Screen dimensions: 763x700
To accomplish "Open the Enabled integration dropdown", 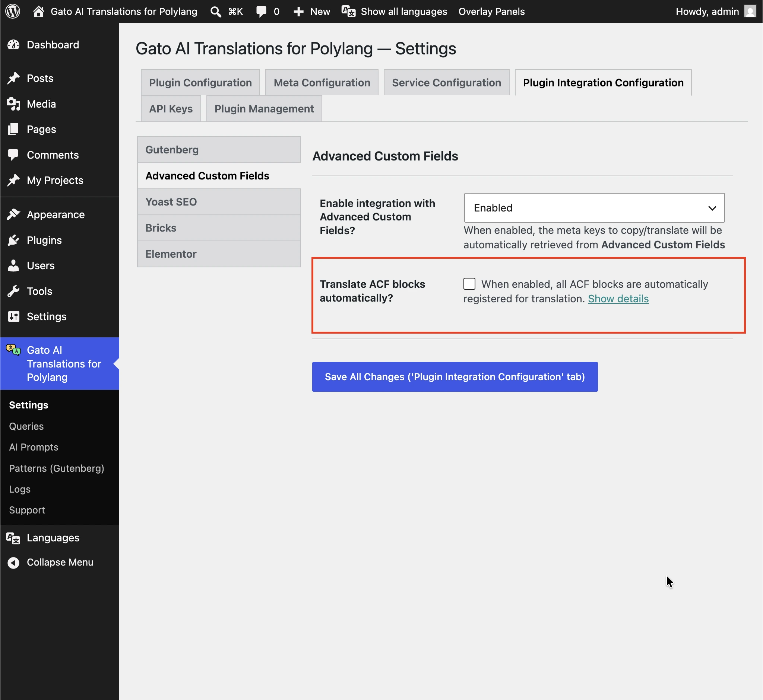I will pyautogui.click(x=594, y=207).
